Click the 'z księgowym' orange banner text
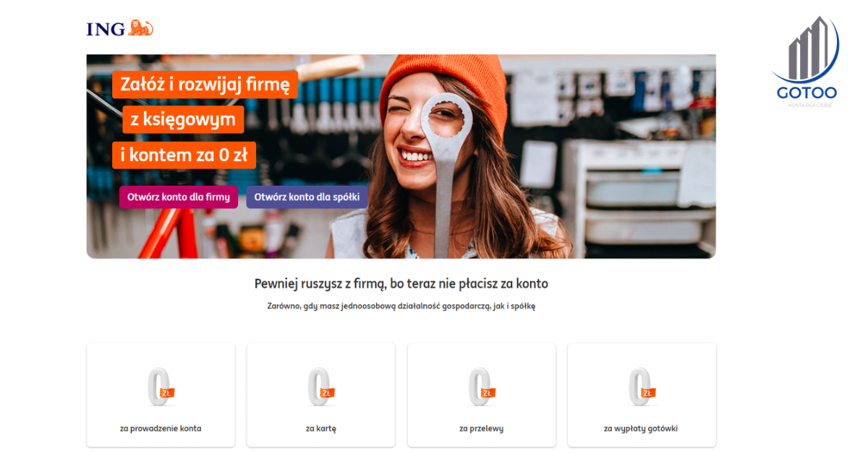 click(183, 119)
